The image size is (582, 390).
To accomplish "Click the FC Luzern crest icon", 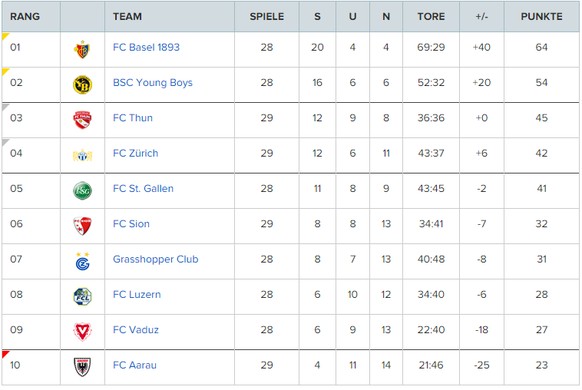I will click(82, 296).
